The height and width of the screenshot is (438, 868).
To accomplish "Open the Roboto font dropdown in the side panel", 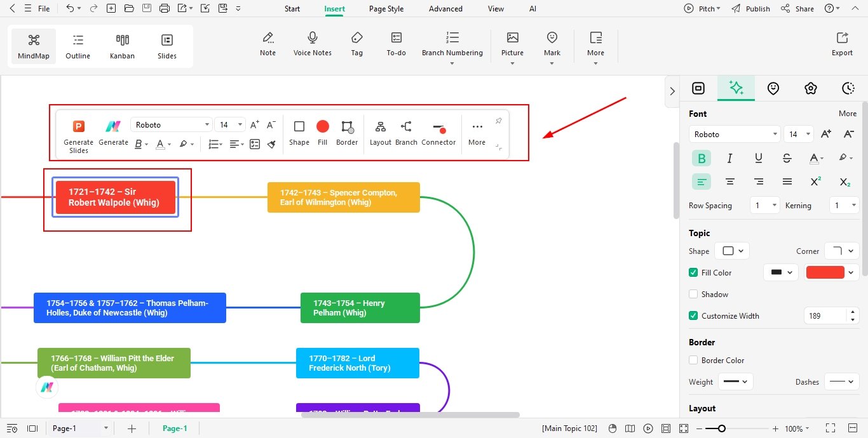I will coord(735,134).
